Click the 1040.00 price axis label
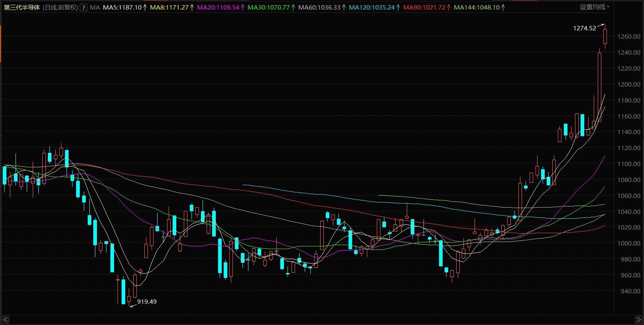The height and width of the screenshot is (325, 644). [629, 212]
